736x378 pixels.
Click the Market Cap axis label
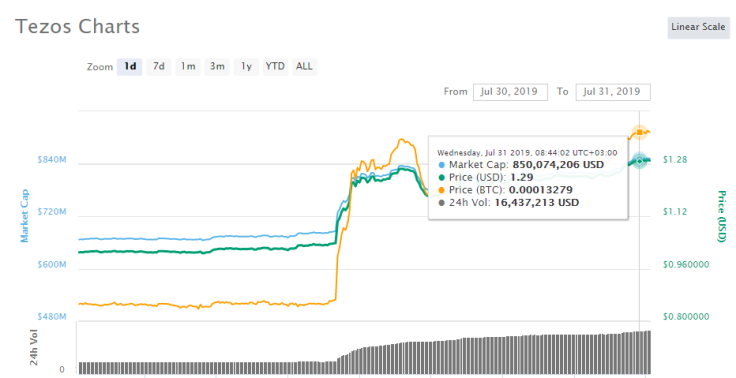pyautogui.click(x=24, y=216)
